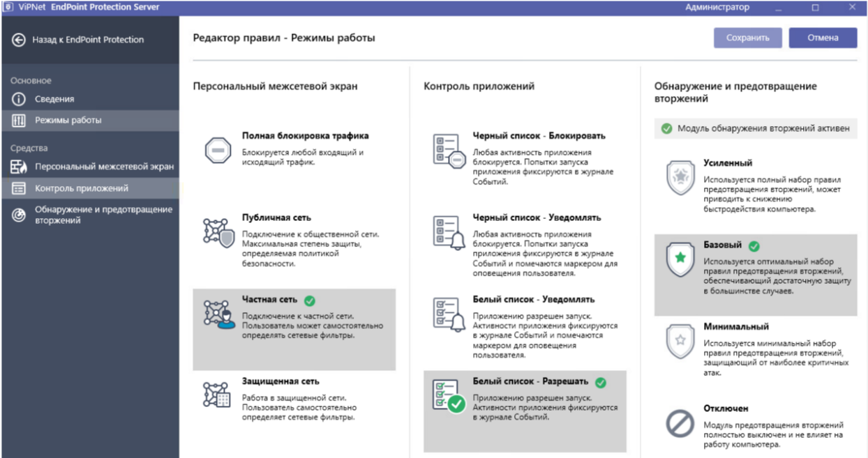
Task: Click the Контроль приложений column heading
Action: pyautogui.click(x=479, y=86)
